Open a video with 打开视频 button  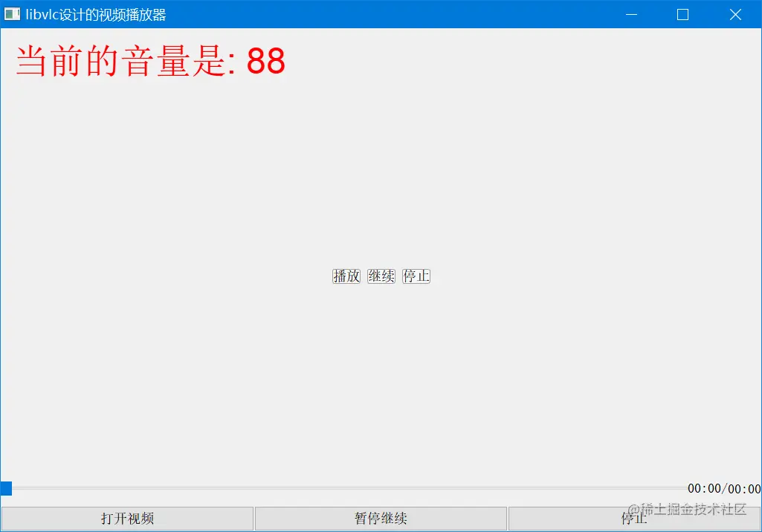click(127, 519)
